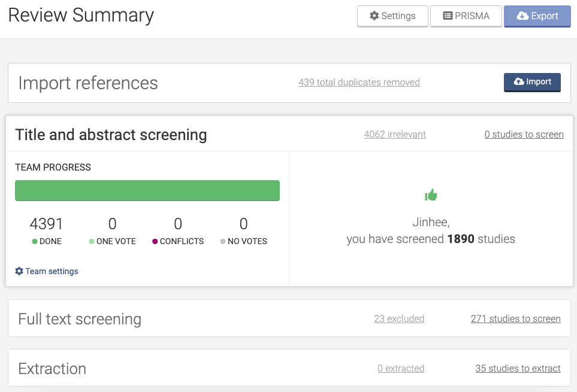577x392 pixels.
Task: View the 23 excluded studies
Action: click(x=398, y=319)
